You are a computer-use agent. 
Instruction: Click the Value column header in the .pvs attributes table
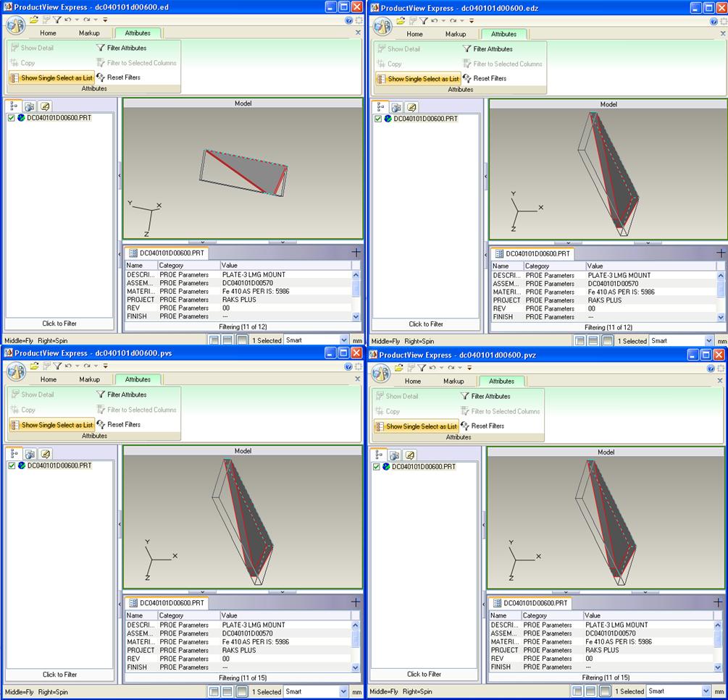tap(285, 615)
